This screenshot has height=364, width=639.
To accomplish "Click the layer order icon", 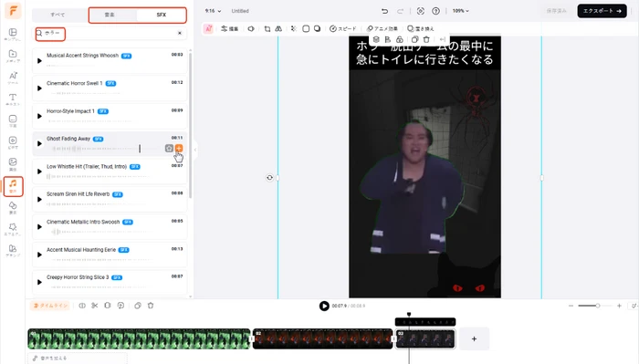I will point(376,39).
